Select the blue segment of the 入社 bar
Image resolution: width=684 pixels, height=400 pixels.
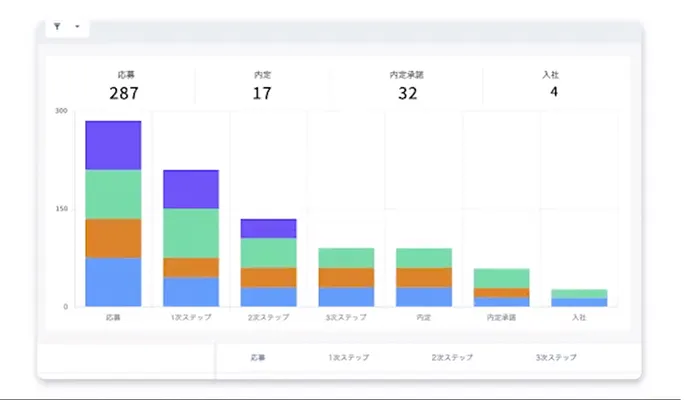579,302
